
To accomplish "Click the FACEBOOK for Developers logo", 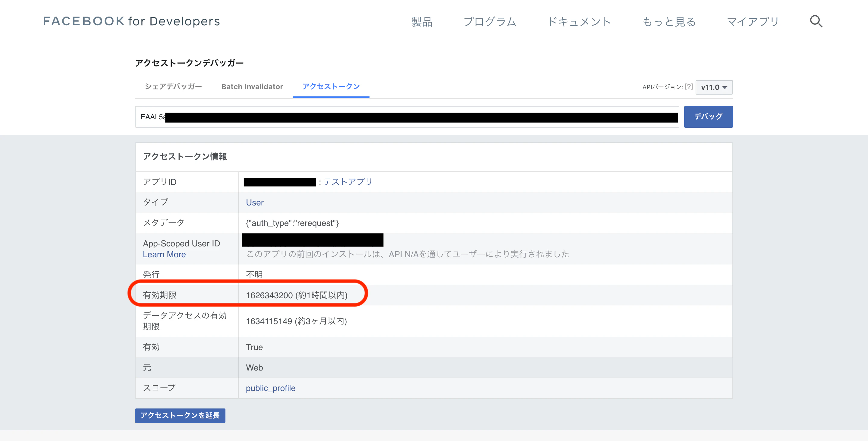I will 131,21.
